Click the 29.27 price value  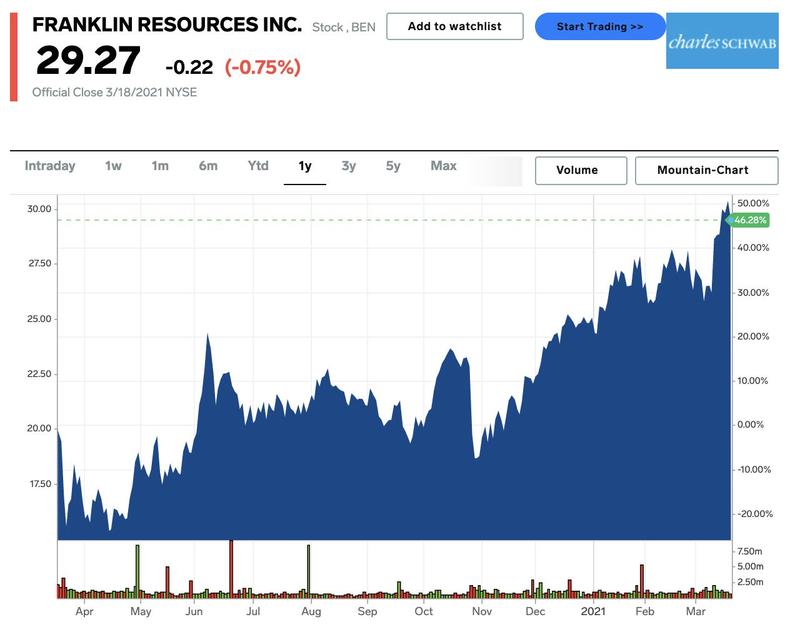[88, 61]
